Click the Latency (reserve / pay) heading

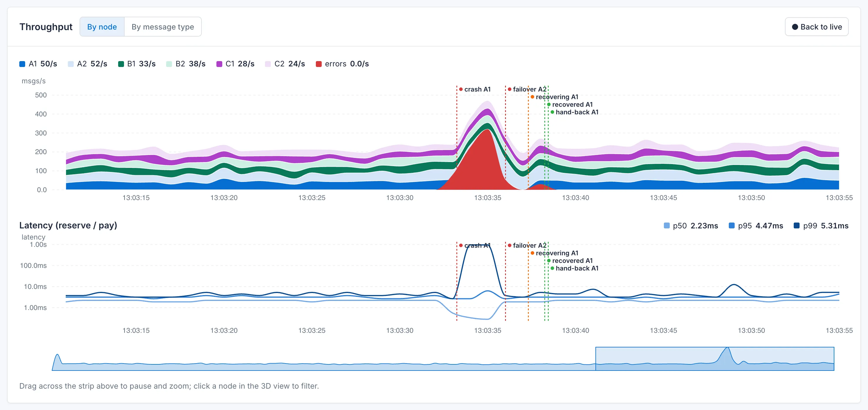click(68, 225)
